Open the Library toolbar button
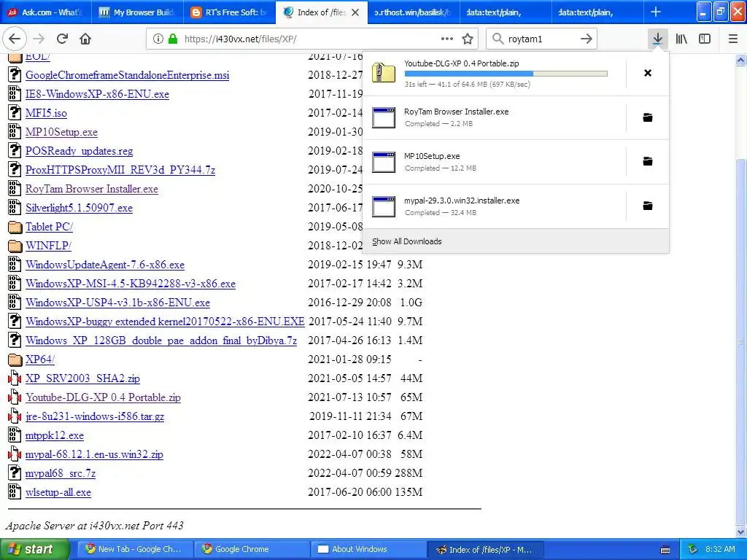 click(681, 39)
